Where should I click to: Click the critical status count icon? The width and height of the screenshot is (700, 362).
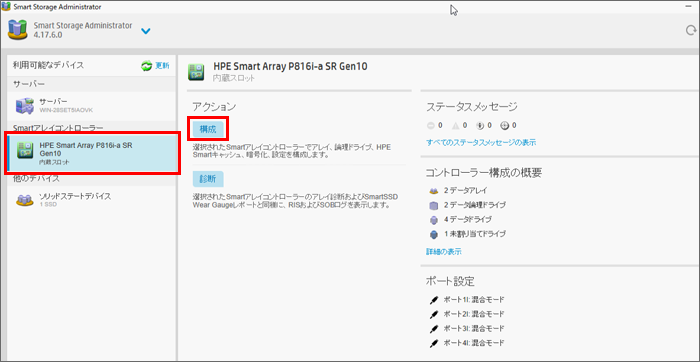(x=430, y=125)
